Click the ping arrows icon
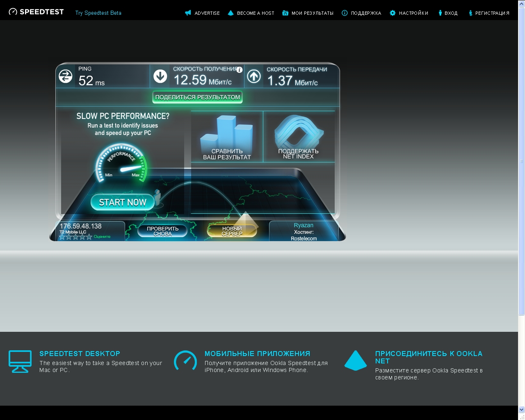The height and width of the screenshot is (420, 525). click(x=66, y=76)
